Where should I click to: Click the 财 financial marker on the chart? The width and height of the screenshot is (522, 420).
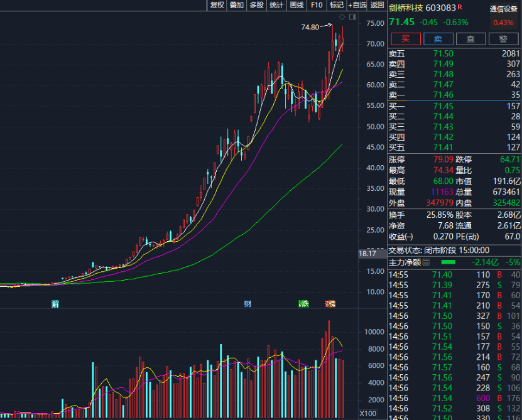pos(247,304)
